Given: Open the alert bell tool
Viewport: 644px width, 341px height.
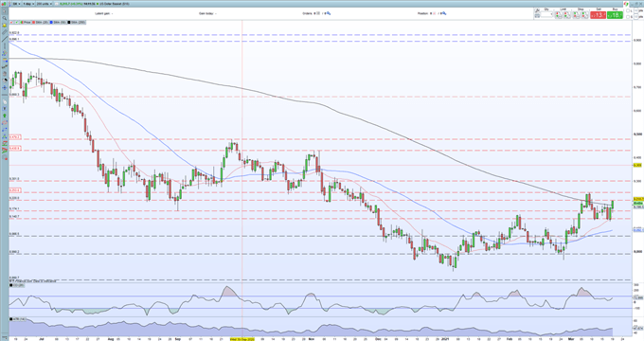Looking at the screenshot, I should (x=5, y=25).
